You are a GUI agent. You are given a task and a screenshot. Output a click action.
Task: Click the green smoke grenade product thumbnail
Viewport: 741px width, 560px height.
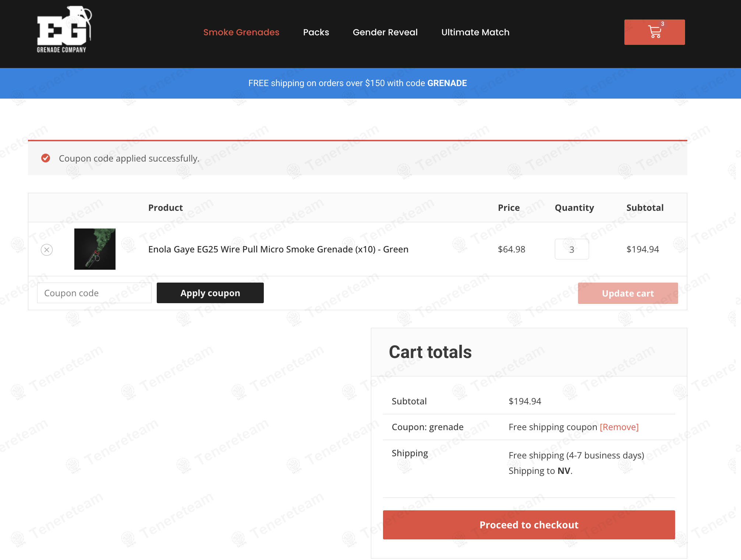[95, 249]
